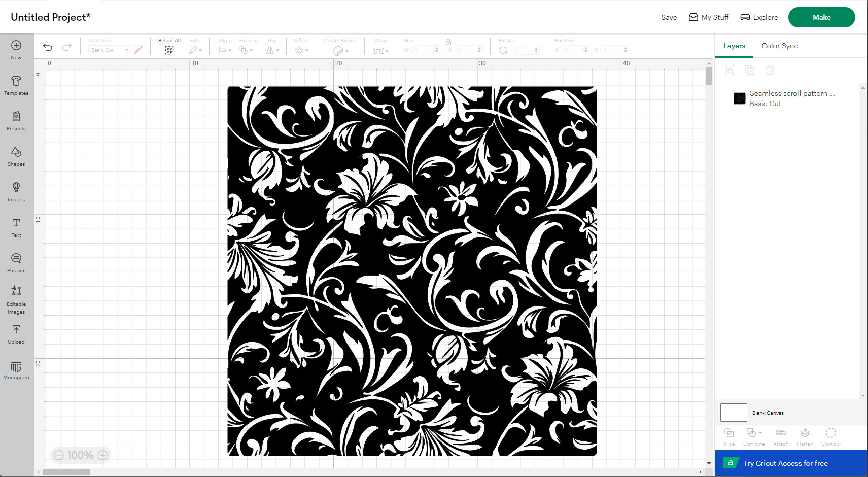This screenshot has width=868, height=477.
Task: Select the Flatten icon
Action: pyautogui.click(x=805, y=434)
